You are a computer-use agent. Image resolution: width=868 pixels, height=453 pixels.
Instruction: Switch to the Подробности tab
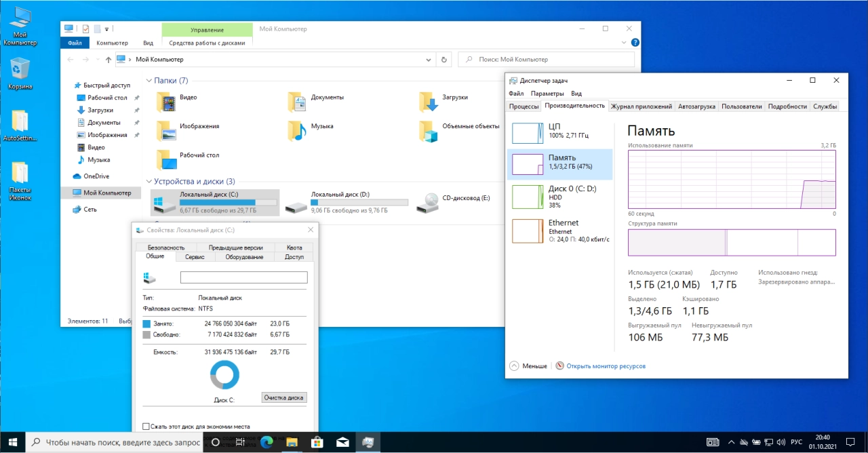(788, 106)
